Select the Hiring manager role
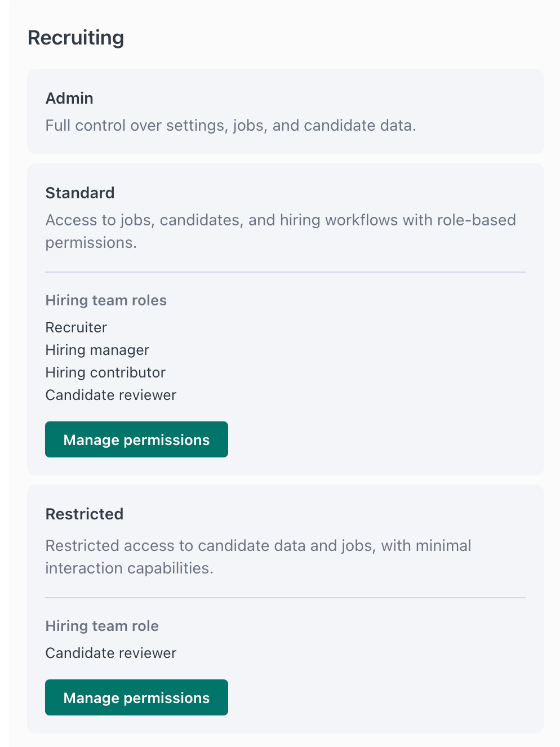 [97, 350]
